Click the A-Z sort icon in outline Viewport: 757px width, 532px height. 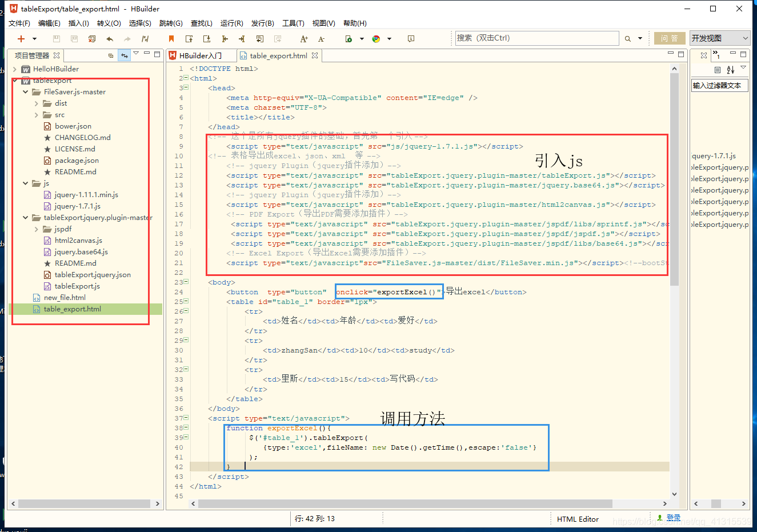pos(731,70)
